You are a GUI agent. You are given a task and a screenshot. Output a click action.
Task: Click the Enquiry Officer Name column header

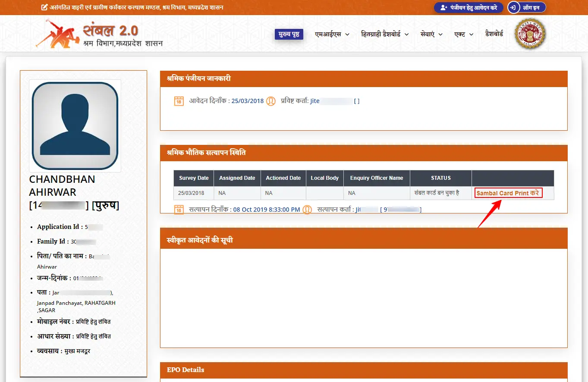(x=377, y=178)
